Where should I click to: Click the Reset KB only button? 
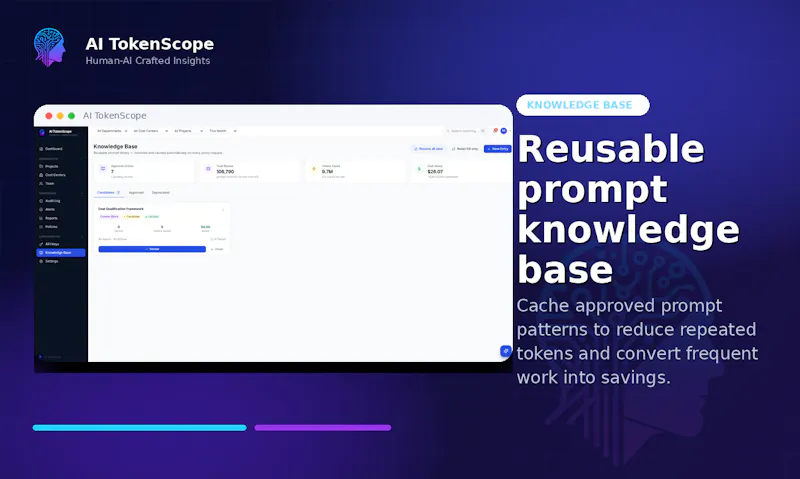(465, 149)
